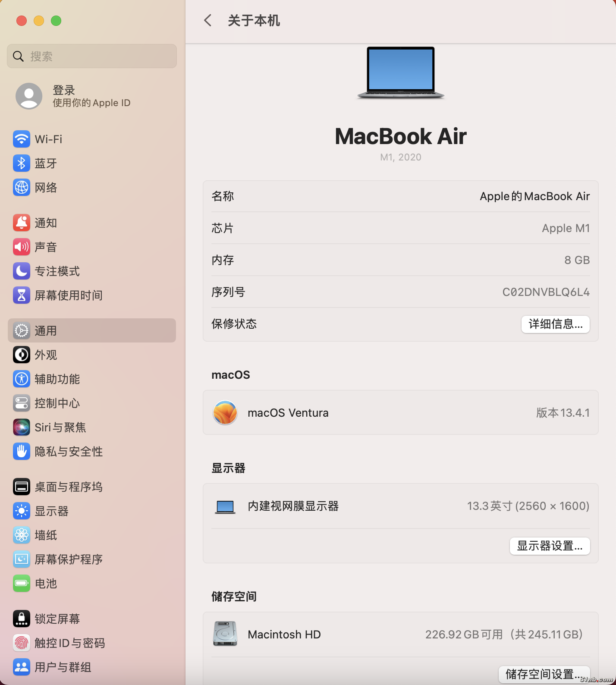Click the Sound (声音) speaker icon

coord(22,247)
